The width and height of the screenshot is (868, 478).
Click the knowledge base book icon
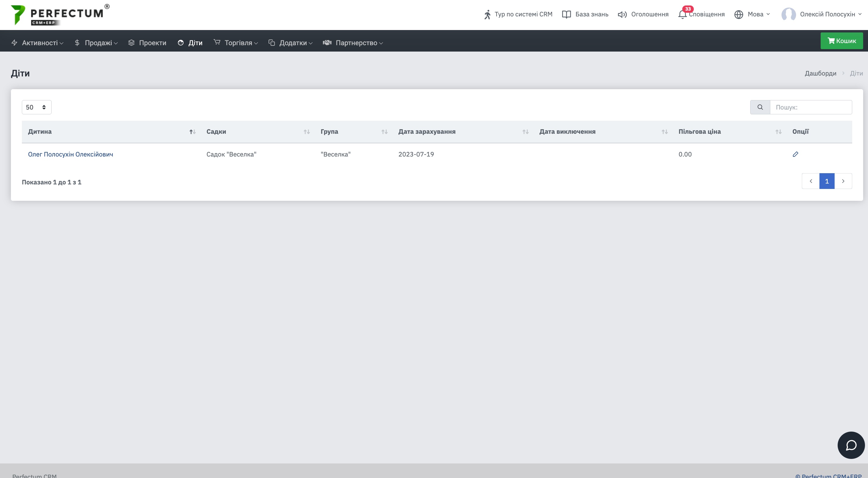pyautogui.click(x=566, y=15)
